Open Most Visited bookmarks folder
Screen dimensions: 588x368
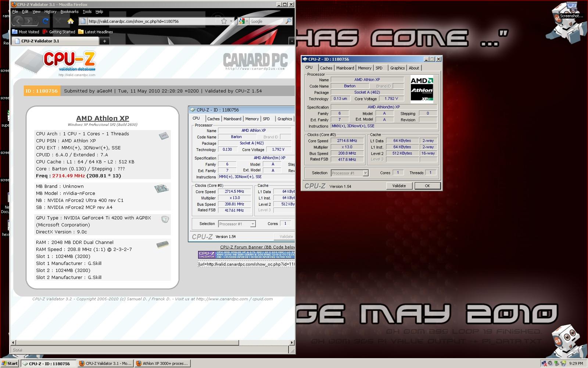25,32
